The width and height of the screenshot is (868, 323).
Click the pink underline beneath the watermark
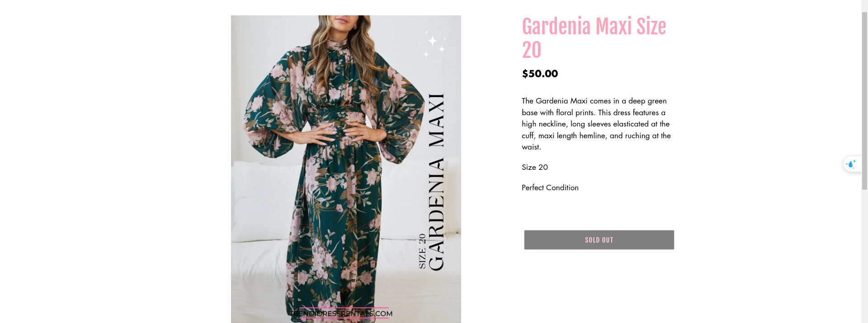click(344, 318)
